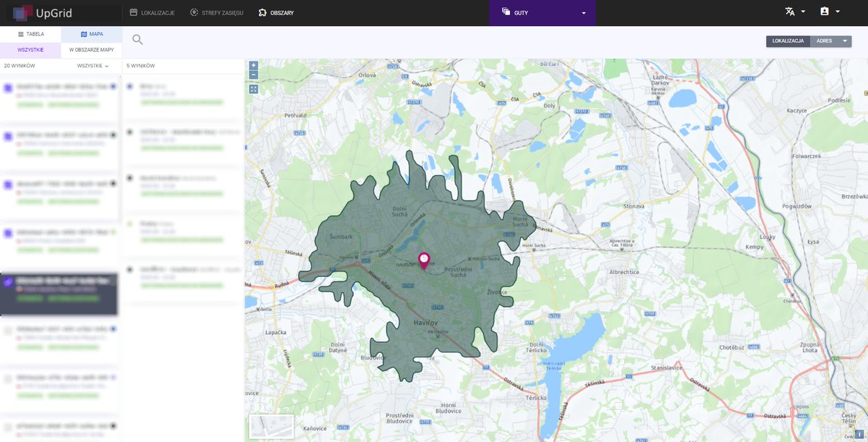
Task: Click the layers icon beside GUTY
Action: pos(506,12)
